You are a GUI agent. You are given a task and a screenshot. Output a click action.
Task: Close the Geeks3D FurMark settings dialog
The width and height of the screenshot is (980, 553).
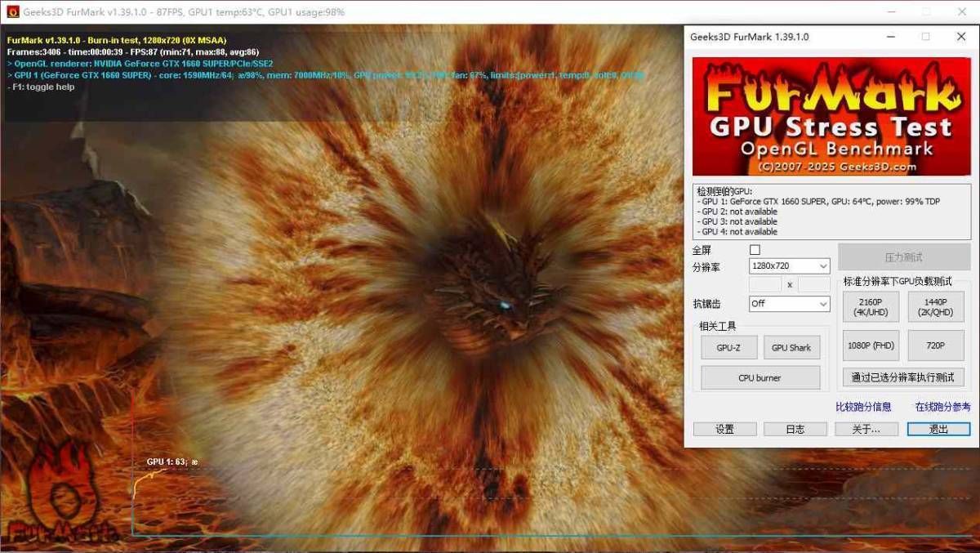(x=960, y=37)
